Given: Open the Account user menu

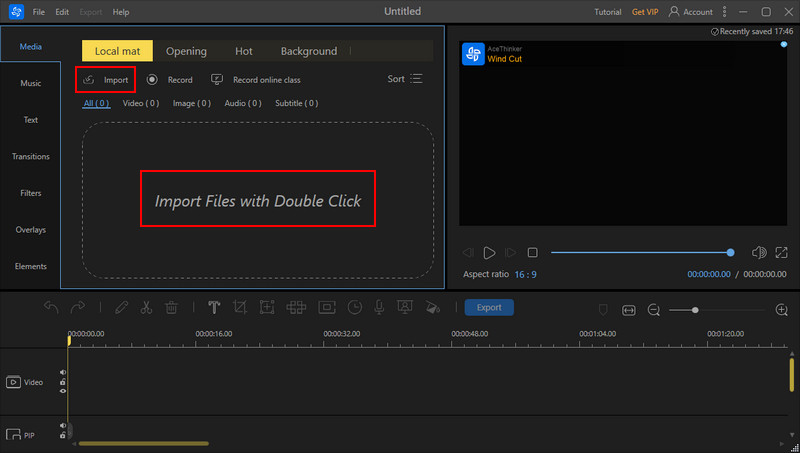Looking at the screenshot, I should click(x=690, y=11).
